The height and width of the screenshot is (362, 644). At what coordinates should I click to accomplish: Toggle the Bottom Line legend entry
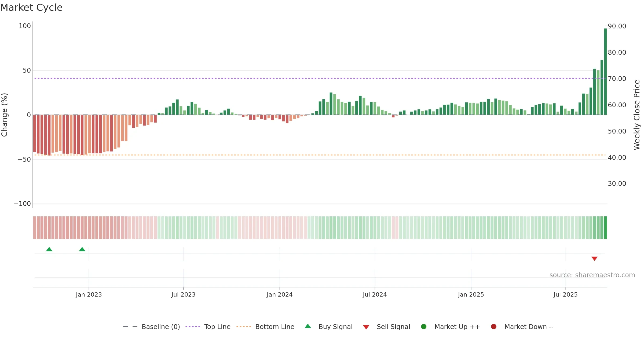[x=265, y=327]
